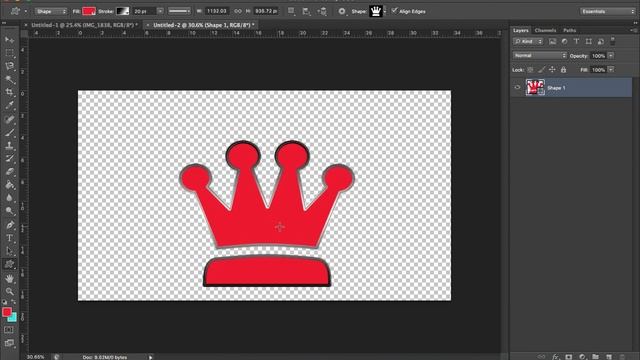The image size is (640, 360).
Task: Open the Normal blend mode dropdown
Action: [540, 56]
